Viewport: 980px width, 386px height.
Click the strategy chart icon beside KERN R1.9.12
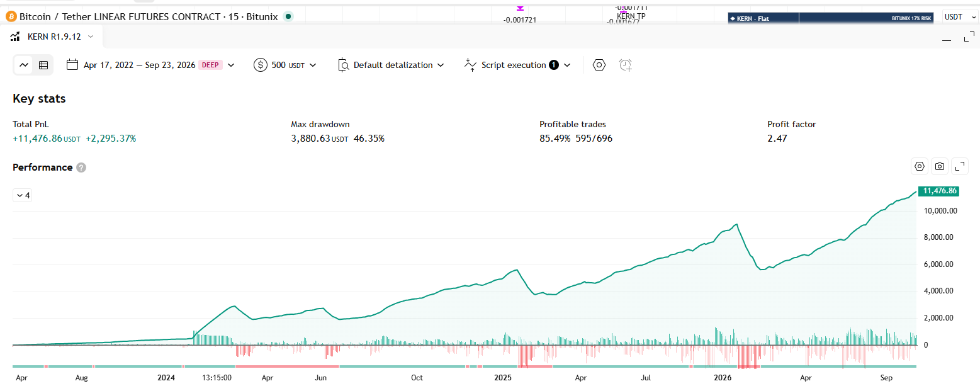click(16, 37)
